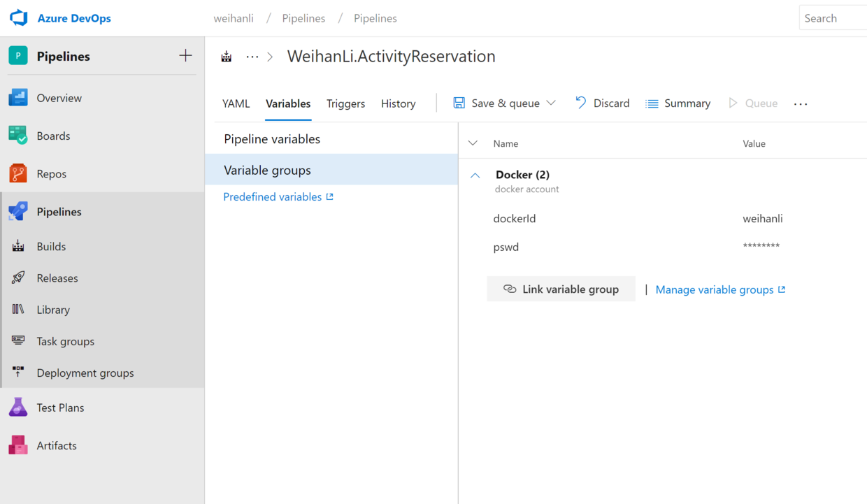Switch to the Triggers tab
The height and width of the screenshot is (504, 867).
(345, 103)
